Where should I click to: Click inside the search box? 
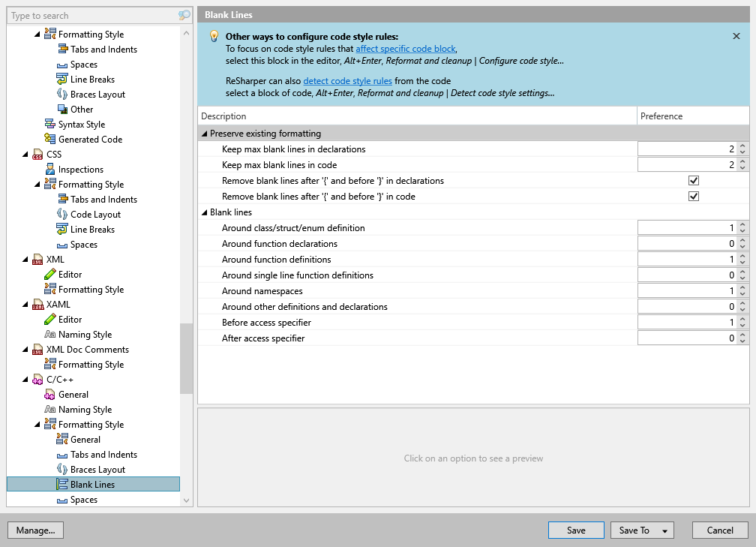point(90,15)
